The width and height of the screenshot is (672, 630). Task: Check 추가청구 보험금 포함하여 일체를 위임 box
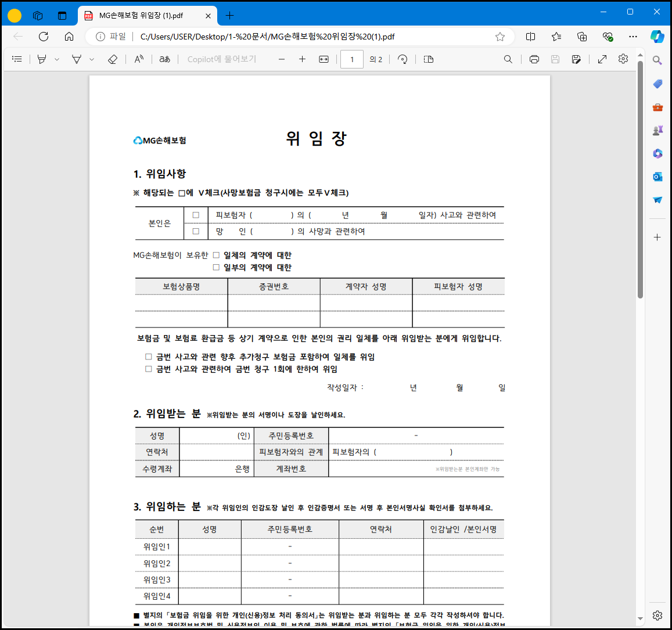click(148, 357)
